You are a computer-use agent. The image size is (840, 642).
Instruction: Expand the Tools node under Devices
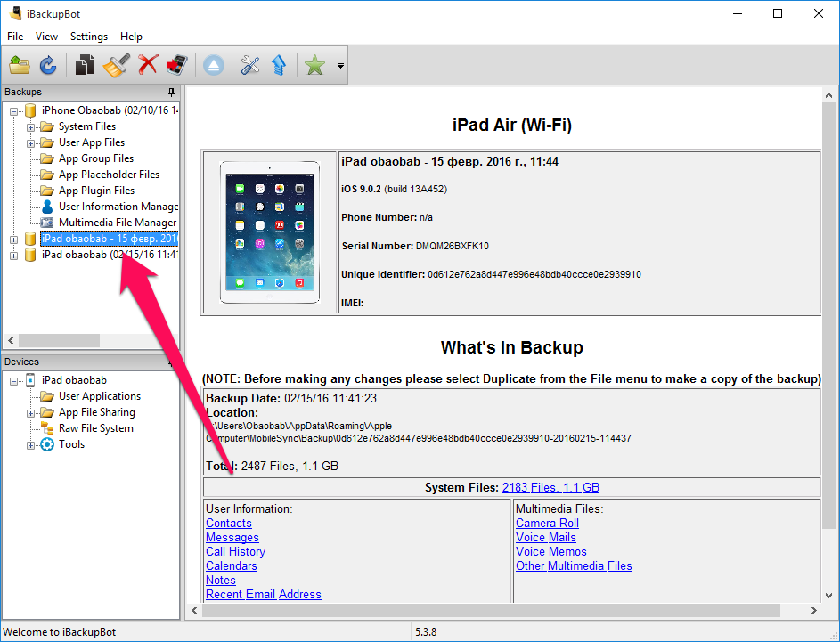point(30,445)
